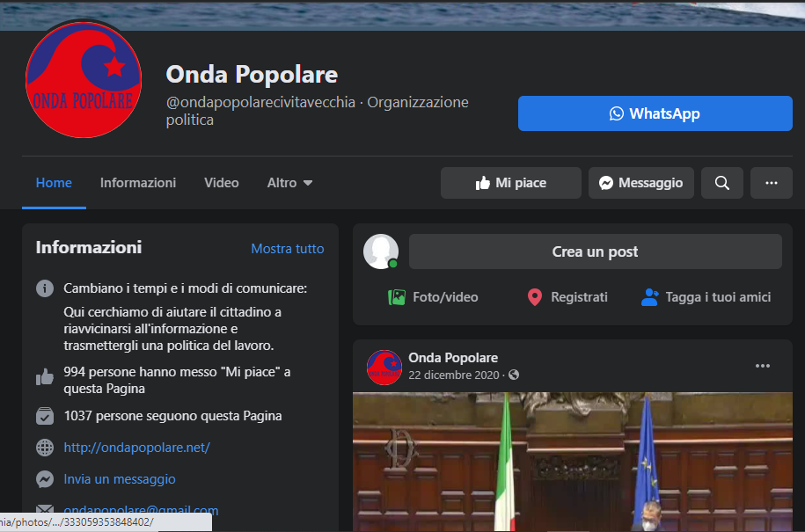805x532 pixels.
Task: Click the globe icon next to the website link
Action: pos(45,448)
